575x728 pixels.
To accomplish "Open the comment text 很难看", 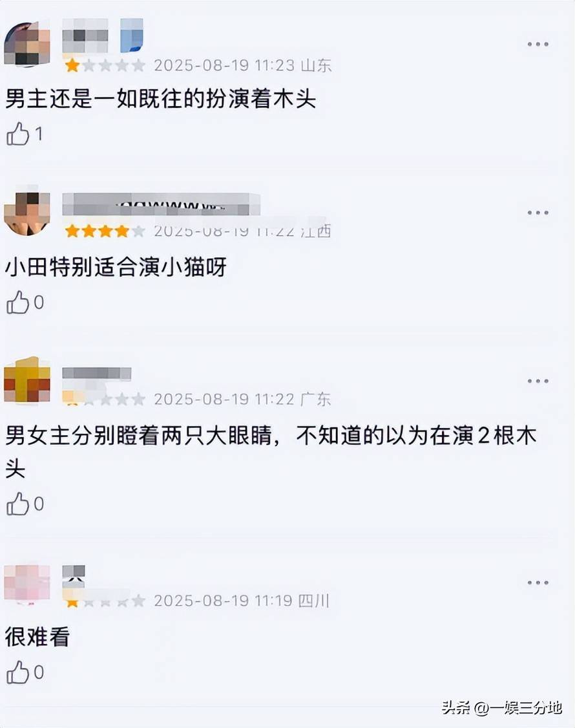I will click(37, 637).
